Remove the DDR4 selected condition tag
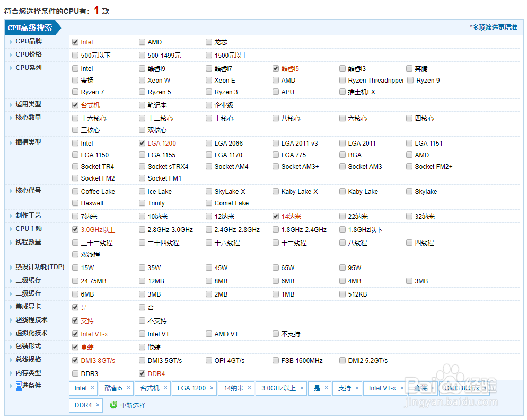The height and width of the screenshot is (420, 527). tap(98, 405)
